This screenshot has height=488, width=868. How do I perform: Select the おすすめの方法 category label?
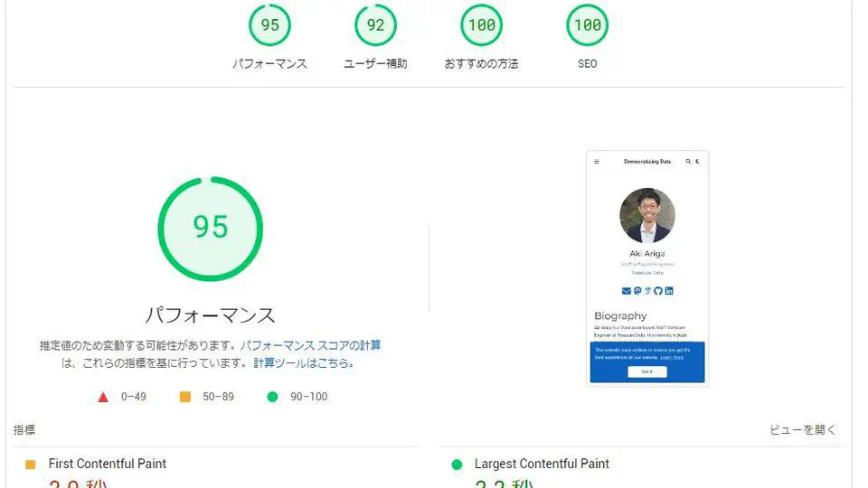click(482, 63)
